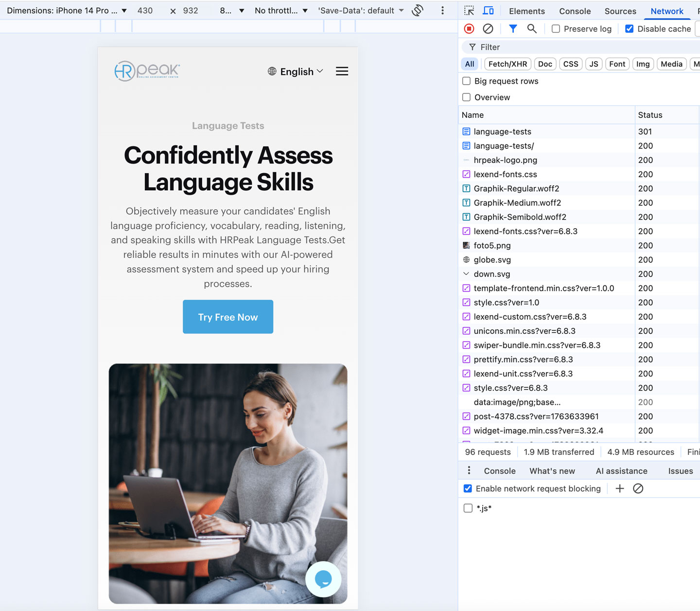
Task: Select the Fetch/XHR filter type
Action: (507, 64)
